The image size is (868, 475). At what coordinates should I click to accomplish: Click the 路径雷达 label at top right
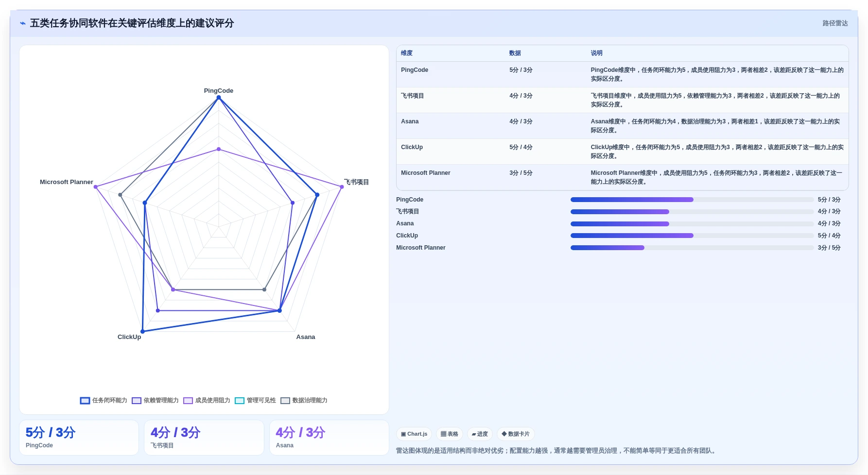[835, 23]
